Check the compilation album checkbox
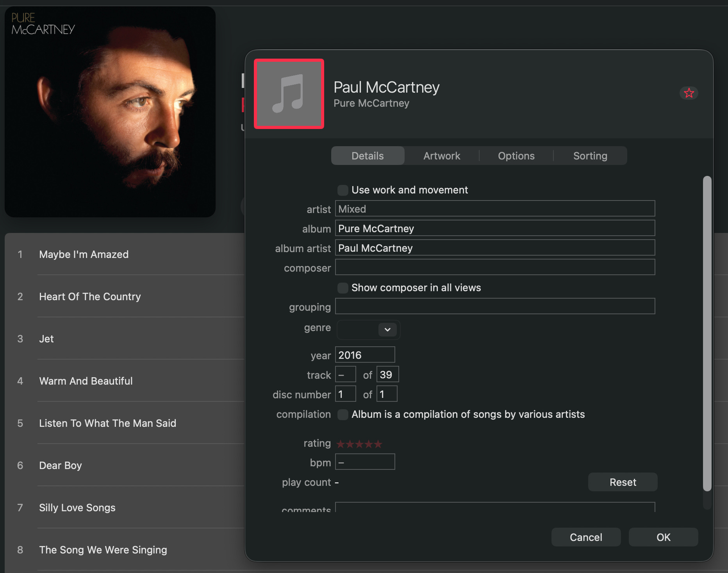Viewport: 728px width, 573px height. 343,414
